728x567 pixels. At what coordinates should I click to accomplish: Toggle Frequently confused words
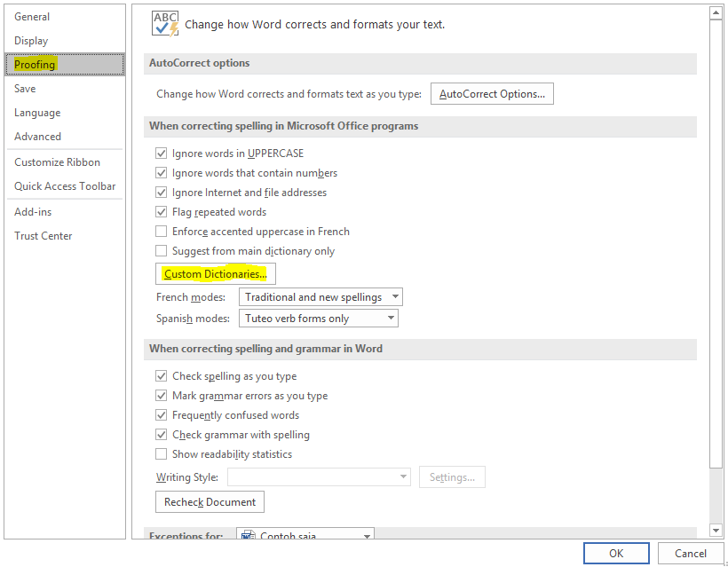(x=161, y=414)
